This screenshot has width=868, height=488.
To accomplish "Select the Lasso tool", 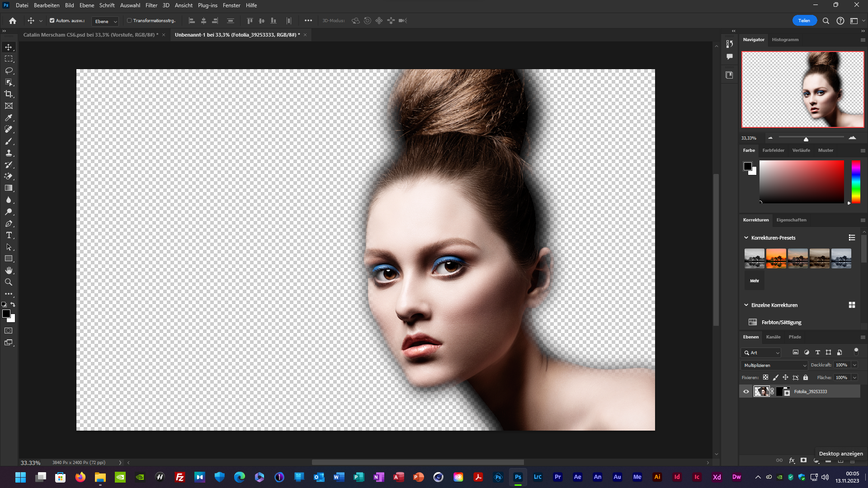I will pos(9,70).
